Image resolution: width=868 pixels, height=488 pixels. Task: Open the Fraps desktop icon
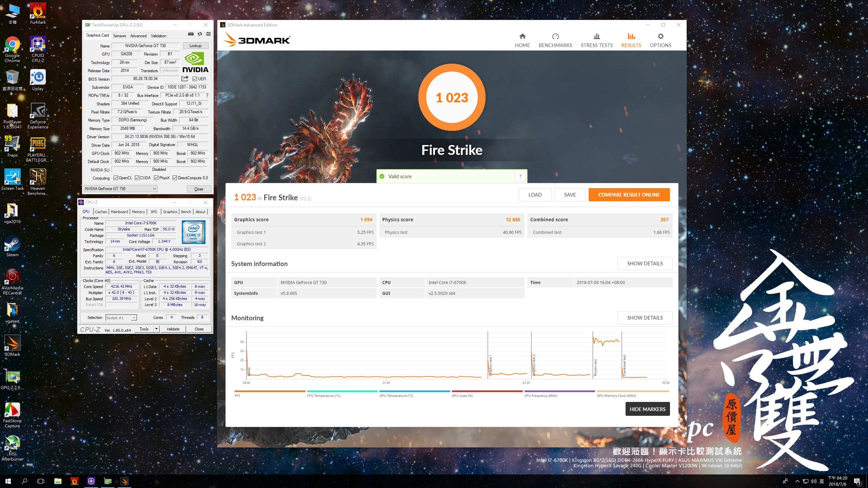pos(12,146)
